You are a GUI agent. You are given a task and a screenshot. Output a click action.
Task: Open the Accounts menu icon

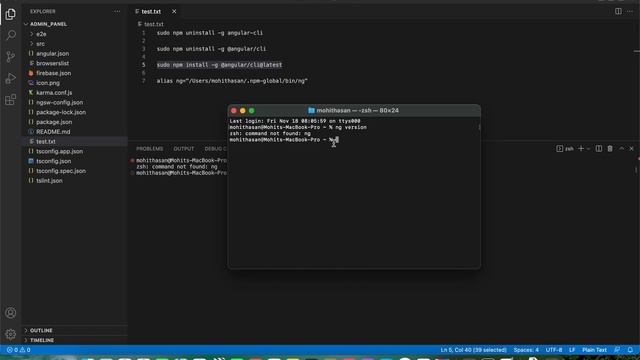pos(11,313)
